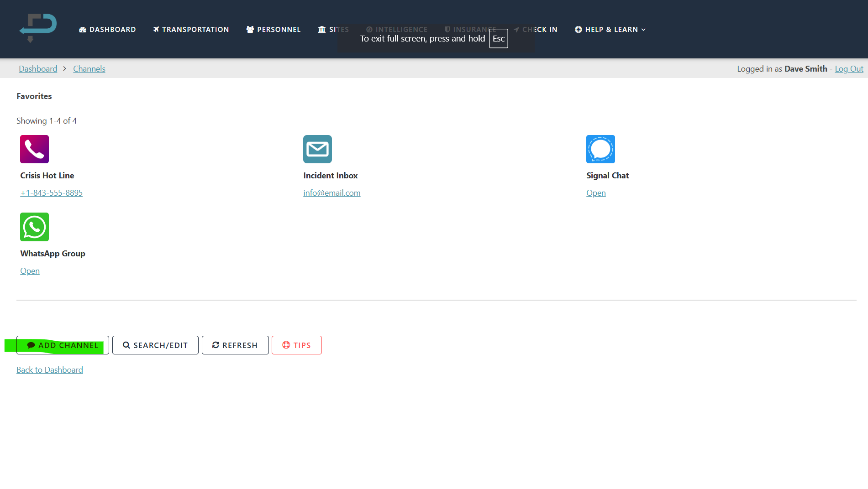Screen dimensions: 868x489
Task: Click the WhatsApp Group title
Action: [53, 254]
